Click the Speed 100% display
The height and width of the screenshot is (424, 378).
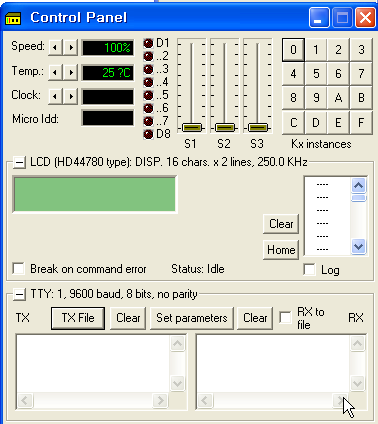click(108, 48)
